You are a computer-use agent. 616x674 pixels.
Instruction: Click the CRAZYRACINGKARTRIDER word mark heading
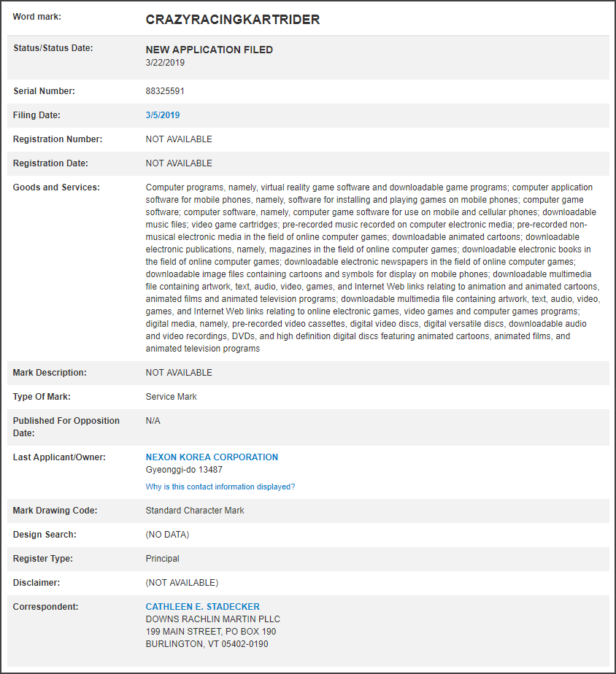233,20
